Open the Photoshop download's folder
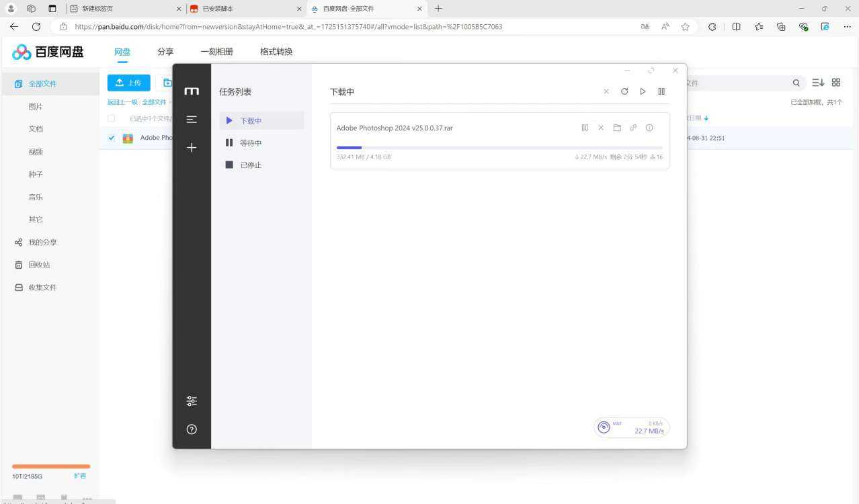Screen dimensions: 859x504 [x=617, y=128]
